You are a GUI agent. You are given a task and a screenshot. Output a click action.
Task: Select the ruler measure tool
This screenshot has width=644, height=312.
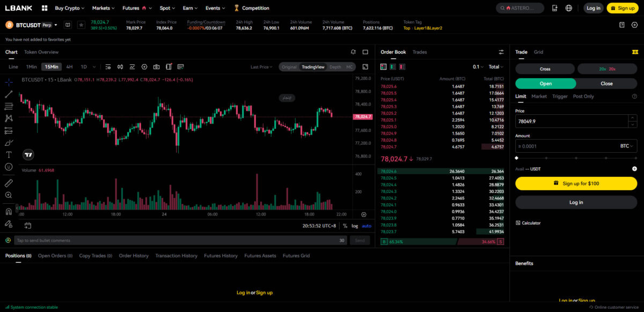coord(9,183)
